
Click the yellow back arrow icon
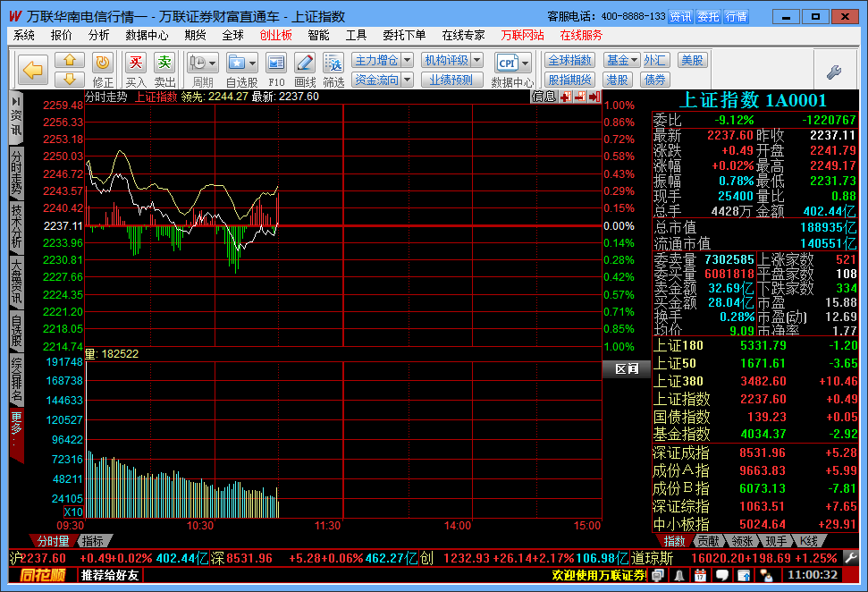[x=32, y=71]
